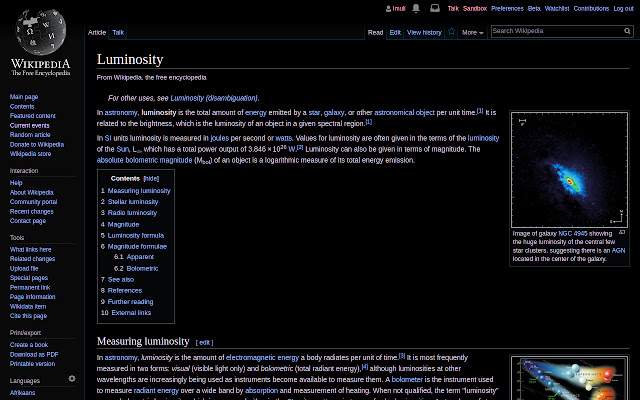Select the Edit tab
Screen dimensions: 640x400
pos(395,32)
